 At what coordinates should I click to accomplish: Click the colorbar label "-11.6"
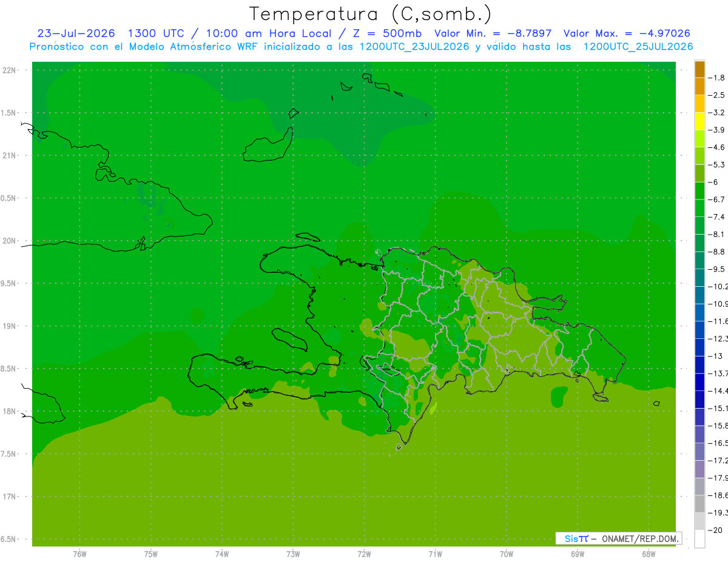[x=718, y=321]
